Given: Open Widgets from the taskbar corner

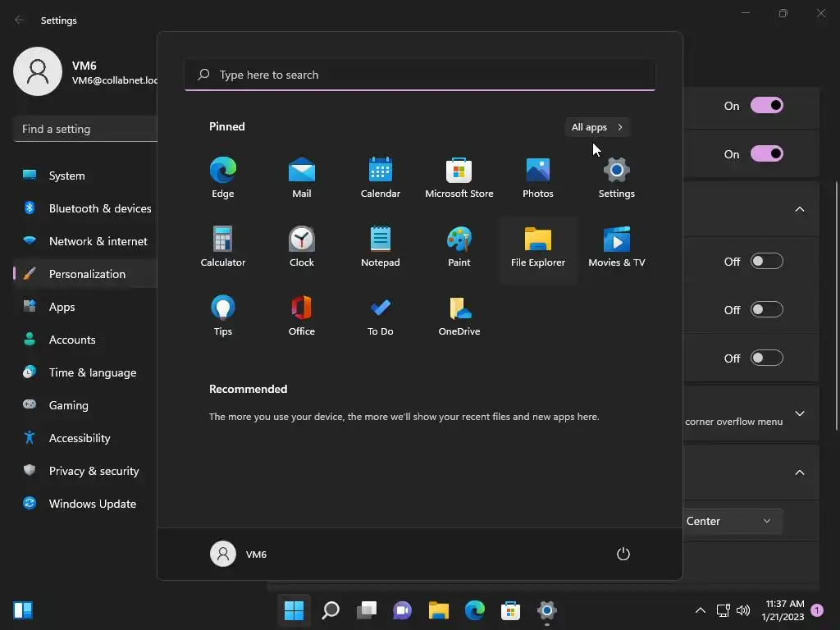Looking at the screenshot, I should tap(23, 610).
